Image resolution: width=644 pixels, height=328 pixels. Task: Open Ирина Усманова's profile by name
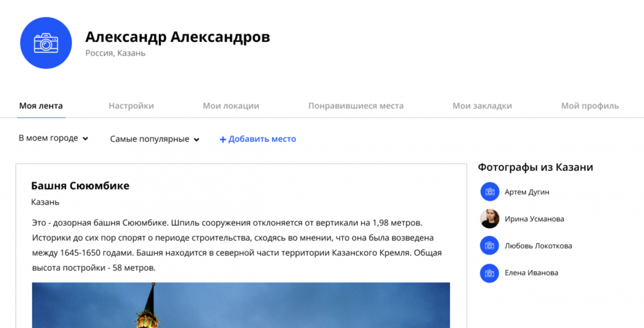point(534,219)
